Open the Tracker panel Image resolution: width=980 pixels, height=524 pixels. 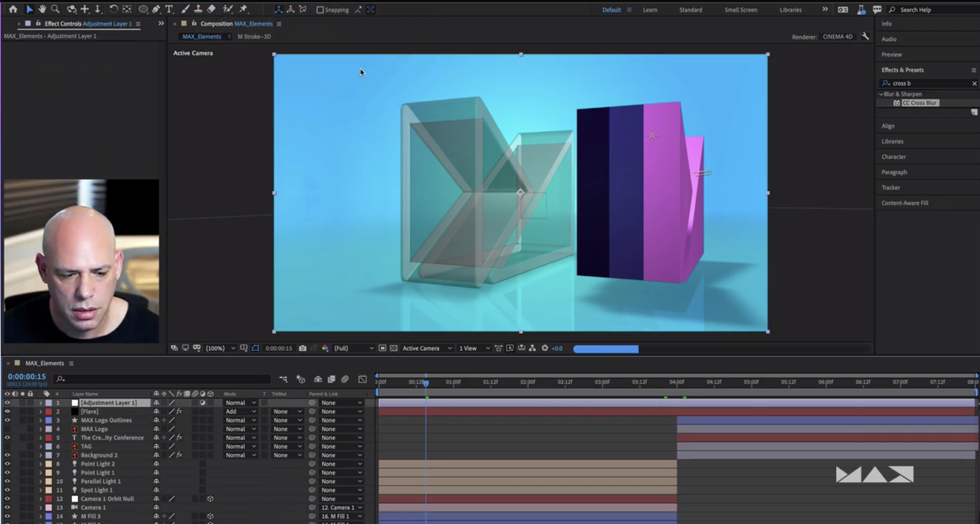[x=891, y=187]
